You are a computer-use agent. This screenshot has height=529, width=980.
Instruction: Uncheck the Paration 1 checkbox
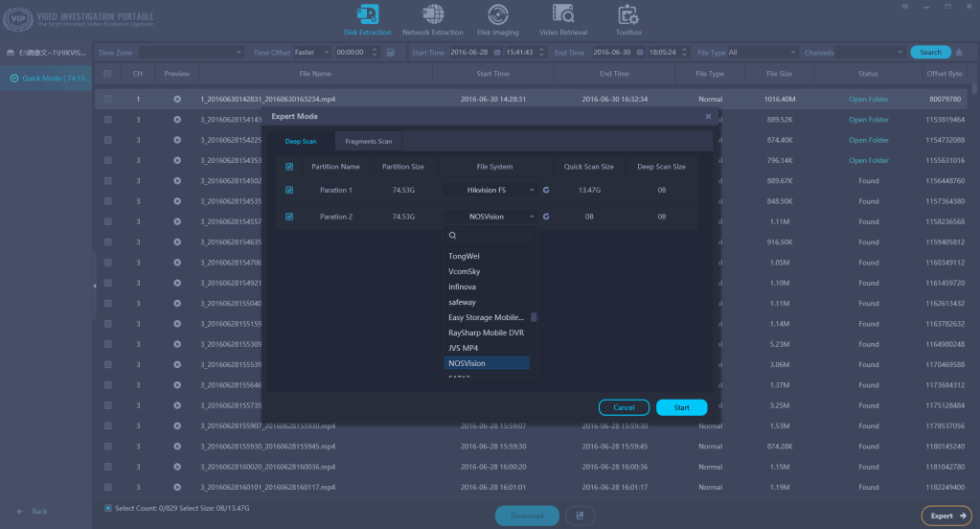coord(289,190)
